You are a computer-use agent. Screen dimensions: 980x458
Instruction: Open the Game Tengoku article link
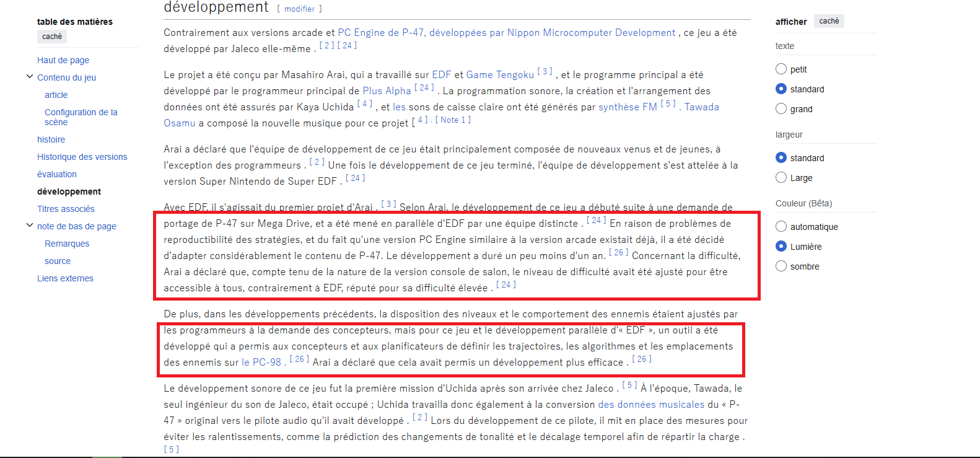(x=499, y=75)
